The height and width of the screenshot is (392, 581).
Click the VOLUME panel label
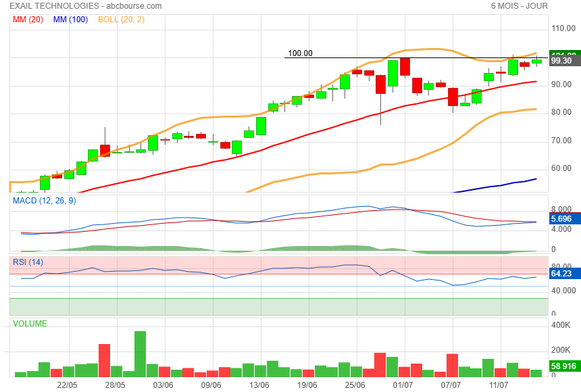tap(30, 324)
